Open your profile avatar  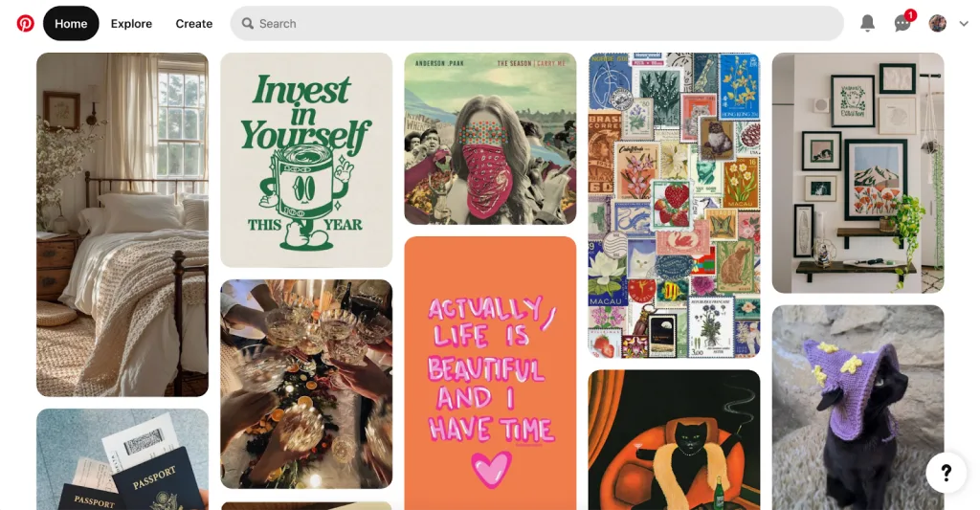938,24
